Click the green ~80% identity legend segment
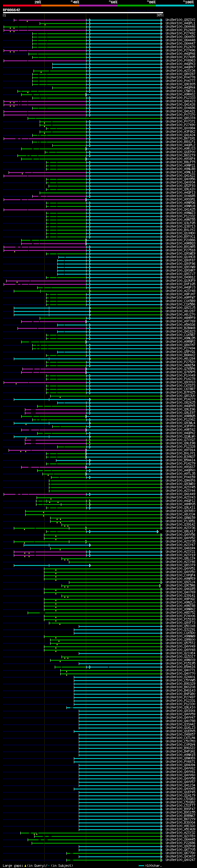 pos(137,6)
